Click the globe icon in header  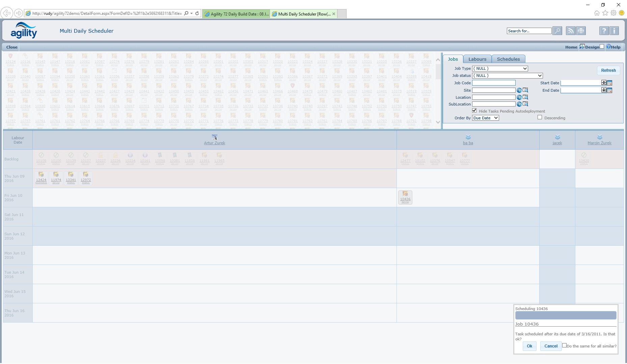pyautogui.click(x=581, y=31)
